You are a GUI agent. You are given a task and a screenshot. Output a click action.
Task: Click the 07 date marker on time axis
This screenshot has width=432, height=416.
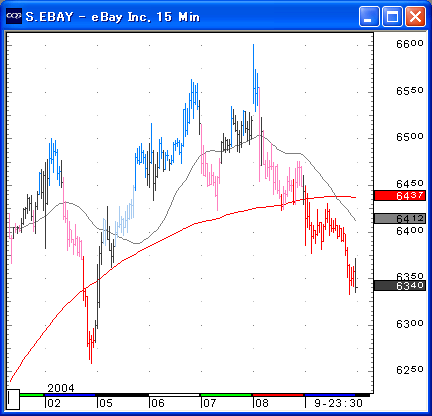click(210, 403)
